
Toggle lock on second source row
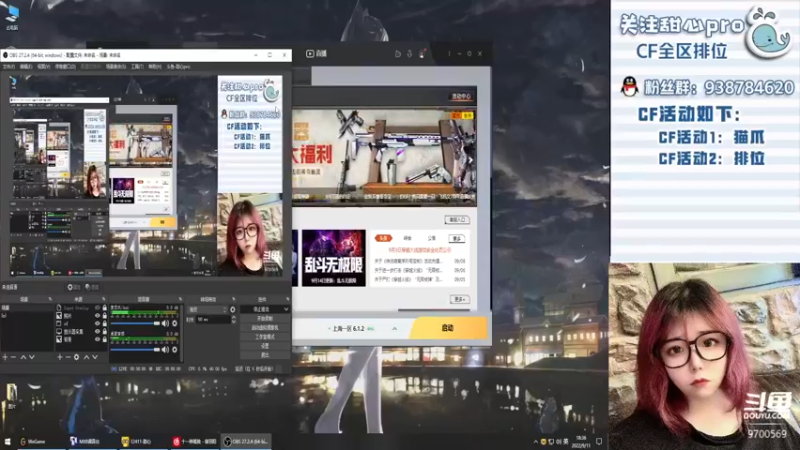(x=105, y=316)
